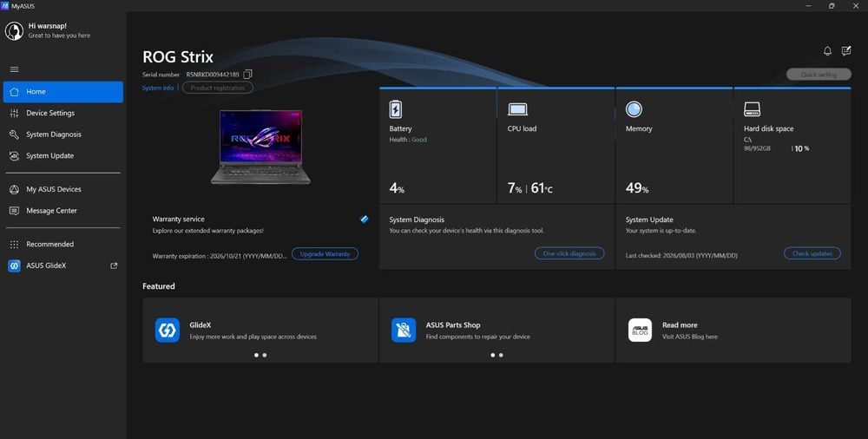Click the ROG Strix product title
Viewport: 868px width, 439px height.
178,57
